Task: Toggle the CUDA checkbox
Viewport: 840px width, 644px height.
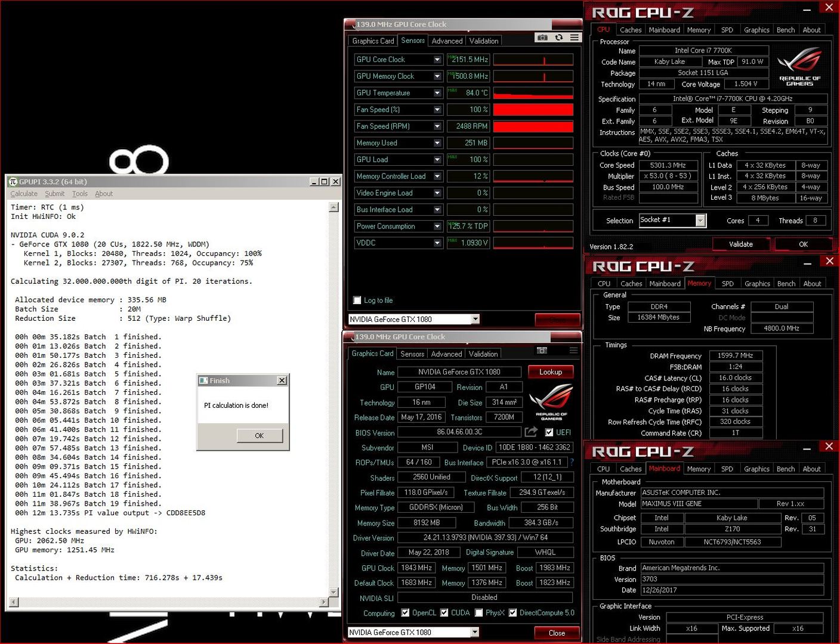Action: 444,612
